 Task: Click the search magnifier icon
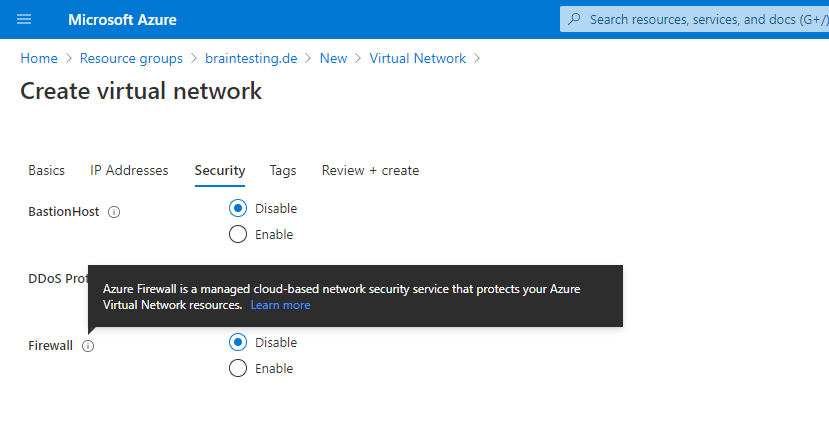coord(574,20)
